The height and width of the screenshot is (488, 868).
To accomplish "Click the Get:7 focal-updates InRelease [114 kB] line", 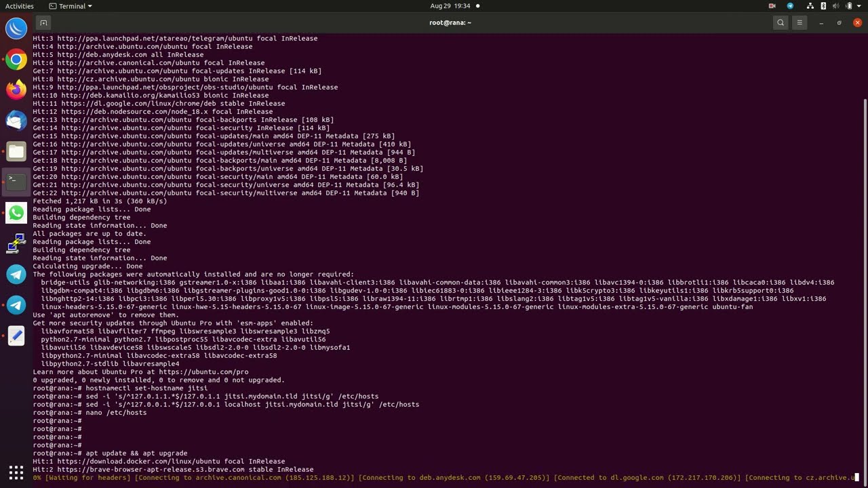I will 177,71.
